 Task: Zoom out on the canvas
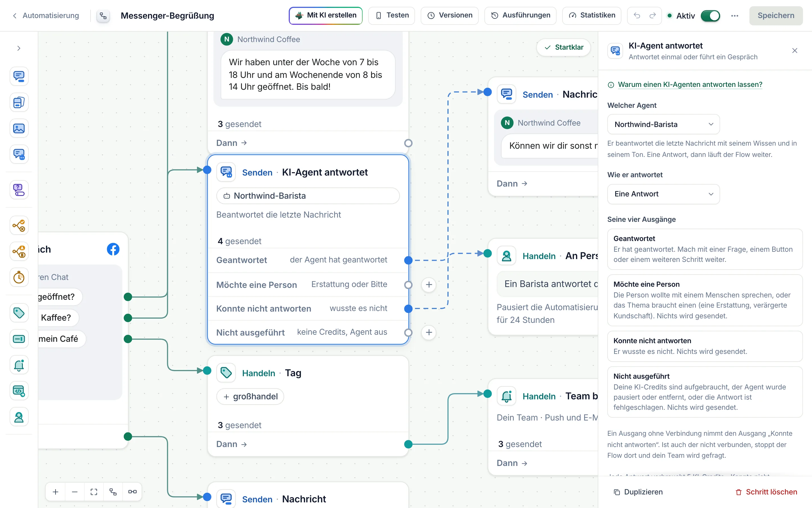[x=75, y=492]
